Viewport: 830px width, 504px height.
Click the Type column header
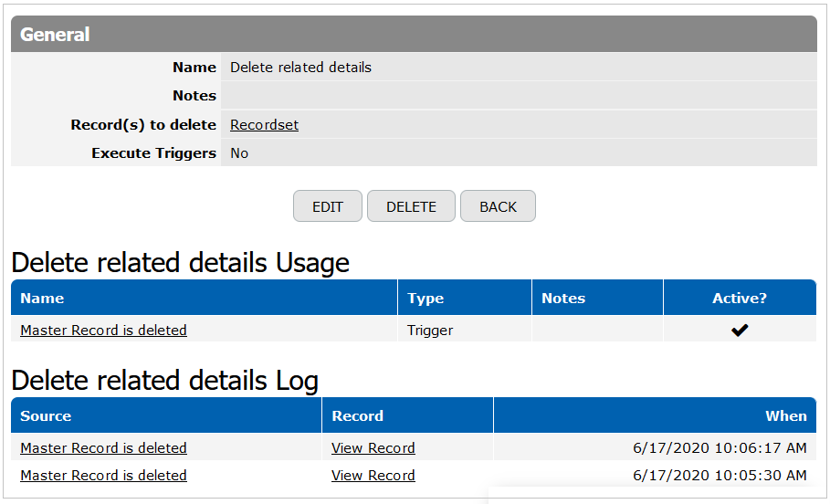(x=465, y=298)
